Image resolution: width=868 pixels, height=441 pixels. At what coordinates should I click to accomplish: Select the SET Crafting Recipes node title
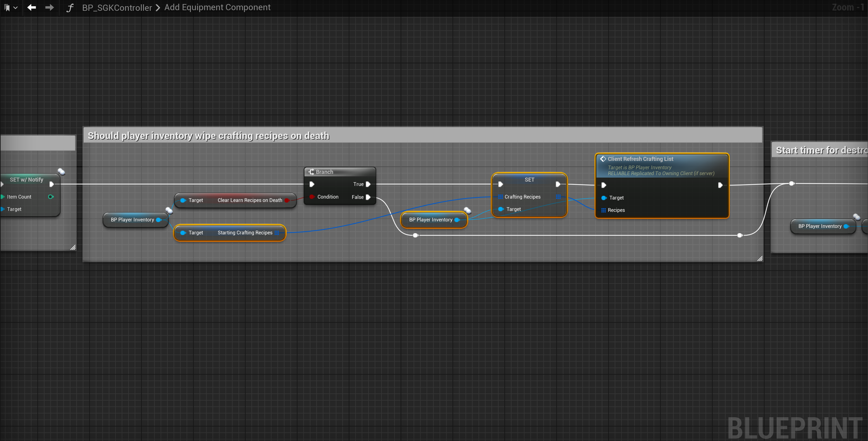pyautogui.click(x=529, y=179)
